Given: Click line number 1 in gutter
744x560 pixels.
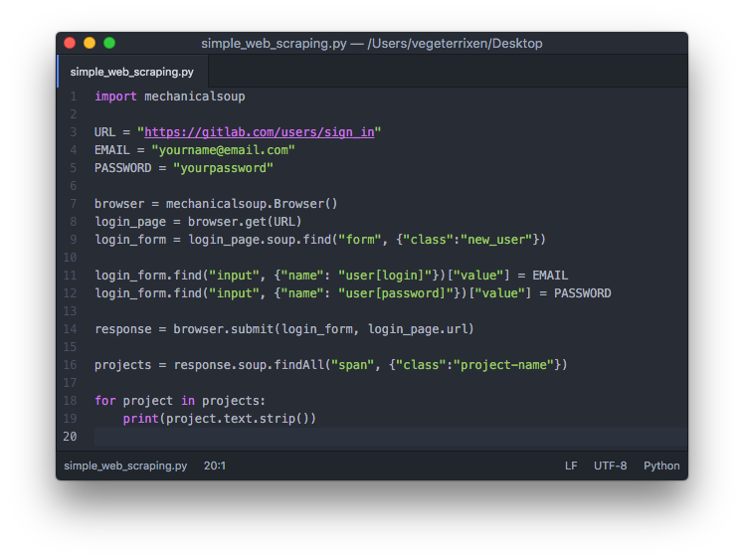Looking at the screenshot, I should 74,96.
